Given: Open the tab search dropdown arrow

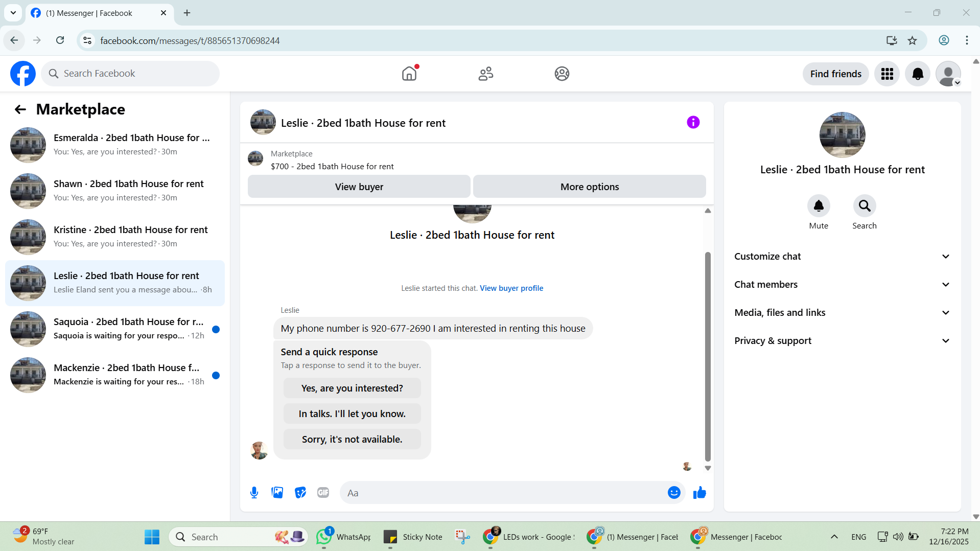Looking at the screenshot, I should pyautogui.click(x=13, y=13).
